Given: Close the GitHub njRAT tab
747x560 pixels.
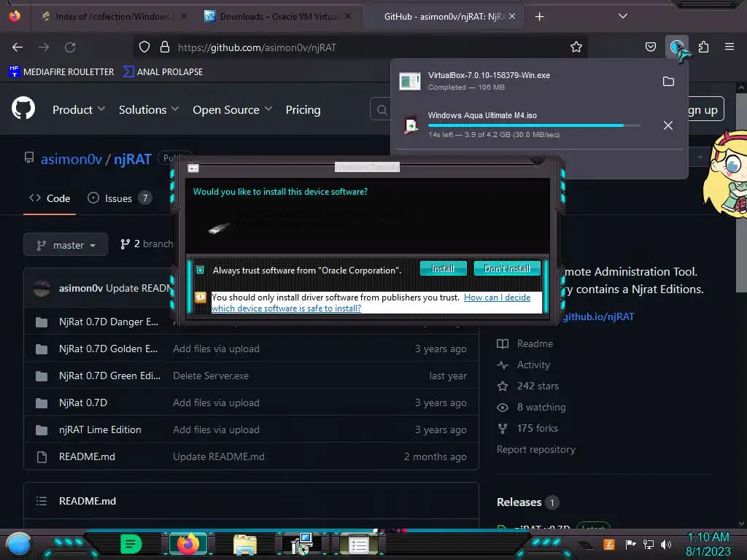Looking at the screenshot, I should [x=512, y=16].
